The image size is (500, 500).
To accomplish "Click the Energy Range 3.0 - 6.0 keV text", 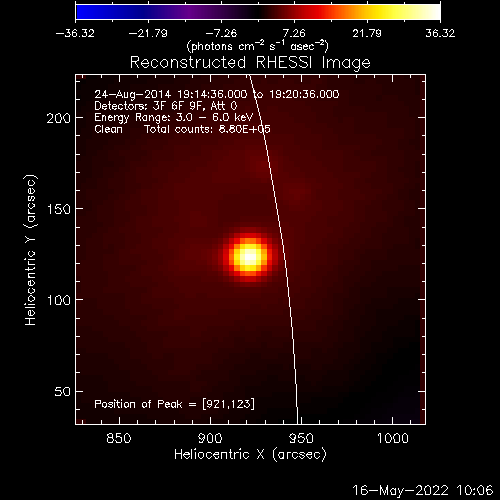I will pos(174,117).
